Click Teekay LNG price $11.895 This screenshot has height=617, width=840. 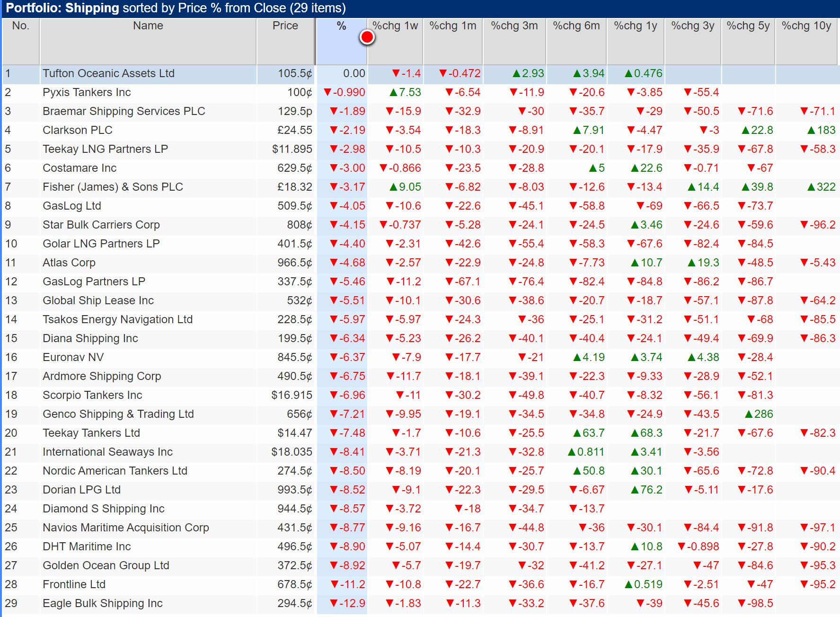[x=292, y=149]
